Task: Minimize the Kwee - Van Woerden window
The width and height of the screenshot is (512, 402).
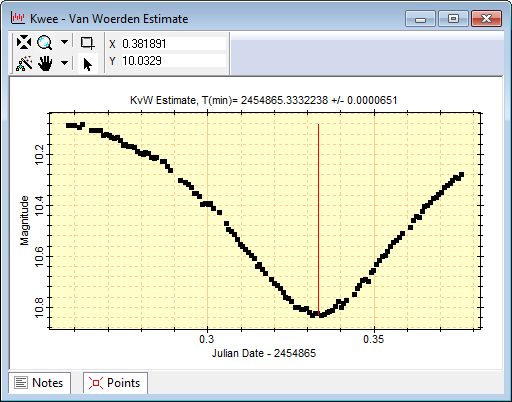Action: pos(420,19)
